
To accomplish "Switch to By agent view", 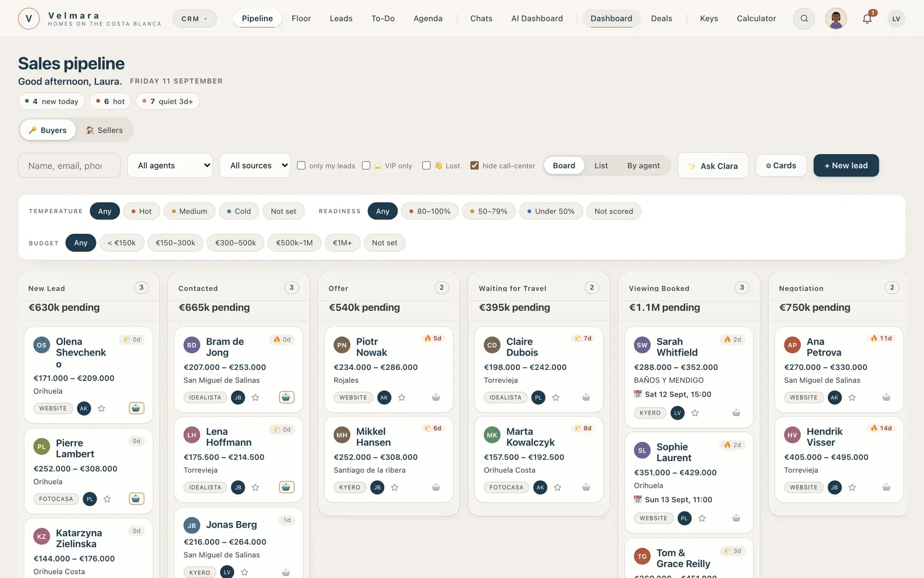I will pos(643,165).
